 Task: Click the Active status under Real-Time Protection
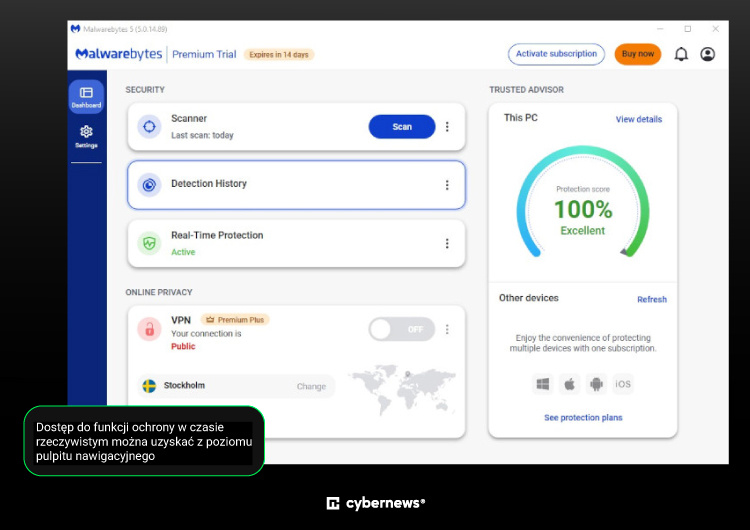coord(183,252)
